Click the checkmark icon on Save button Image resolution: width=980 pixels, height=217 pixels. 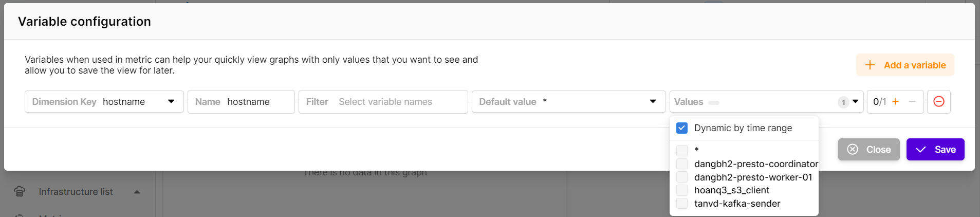[921, 150]
